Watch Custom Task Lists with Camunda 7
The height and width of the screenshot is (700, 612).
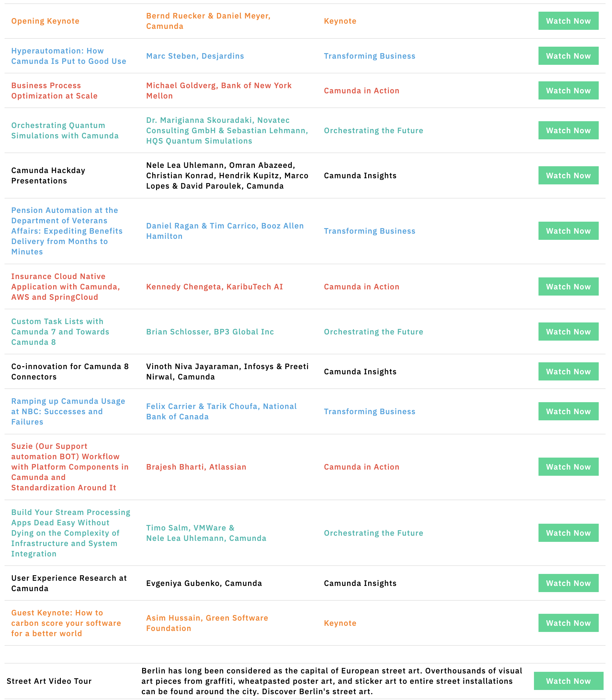tap(568, 332)
